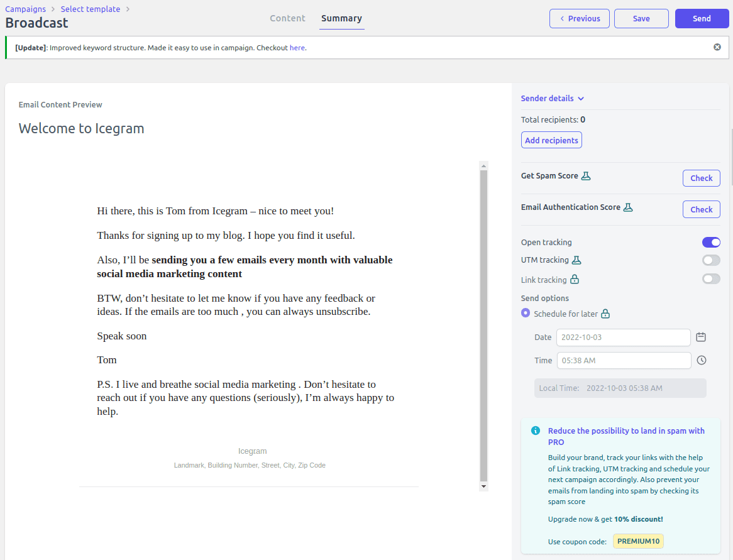The image size is (733, 560).
Task: Check the email authentication score
Action: click(x=701, y=209)
